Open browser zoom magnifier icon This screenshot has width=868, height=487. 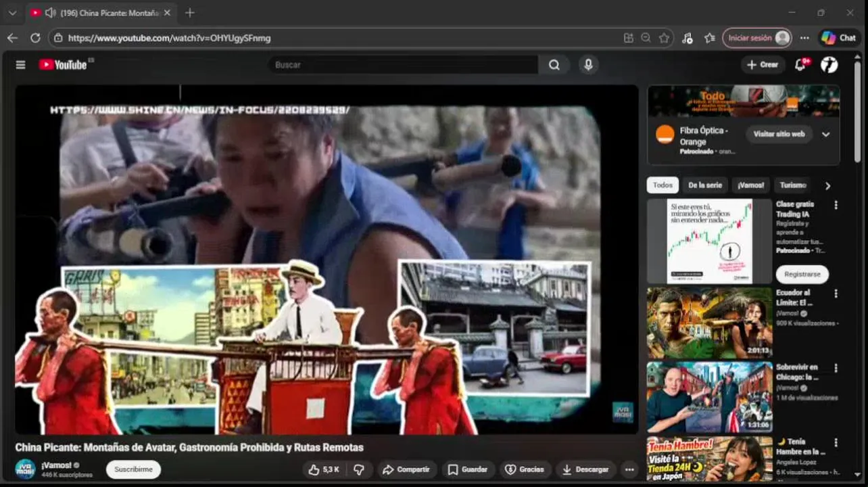point(646,38)
